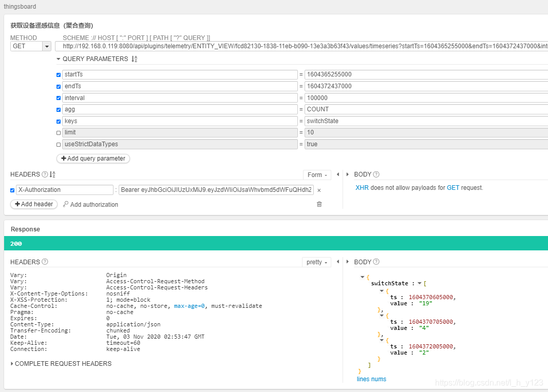
Task: Collapse request headers panel with left arrow
Action: click(x=338, y=174)
